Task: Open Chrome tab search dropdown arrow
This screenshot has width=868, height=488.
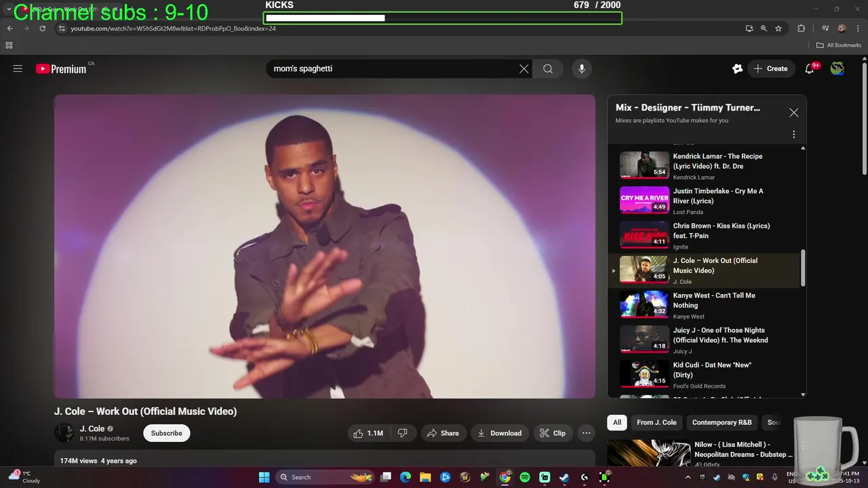Action: [x=9, y=9]
